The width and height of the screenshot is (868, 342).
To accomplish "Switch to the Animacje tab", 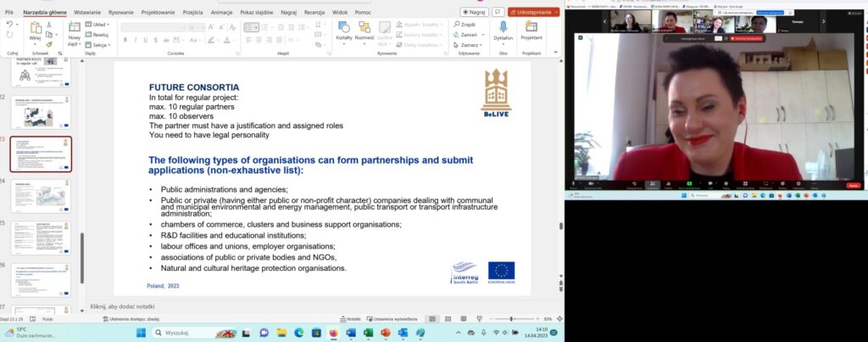I will [x=221, y=12].
